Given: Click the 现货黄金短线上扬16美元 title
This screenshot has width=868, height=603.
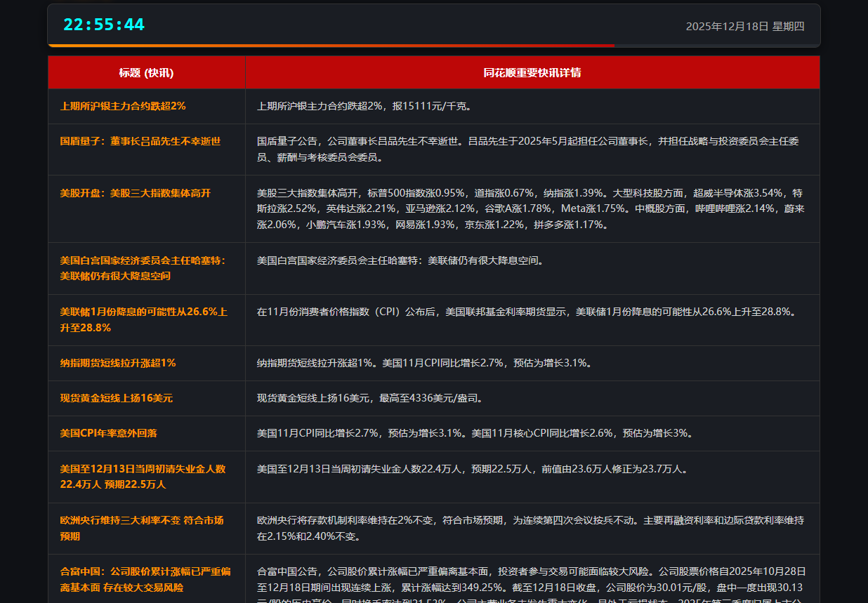Looking at the screenshot, I should point(116,398).
